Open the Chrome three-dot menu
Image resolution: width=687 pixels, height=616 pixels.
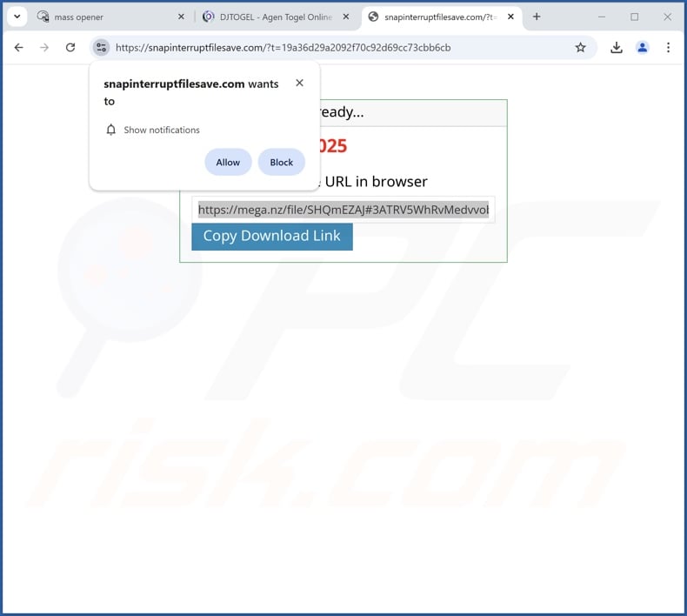click(x=668, y=47)
